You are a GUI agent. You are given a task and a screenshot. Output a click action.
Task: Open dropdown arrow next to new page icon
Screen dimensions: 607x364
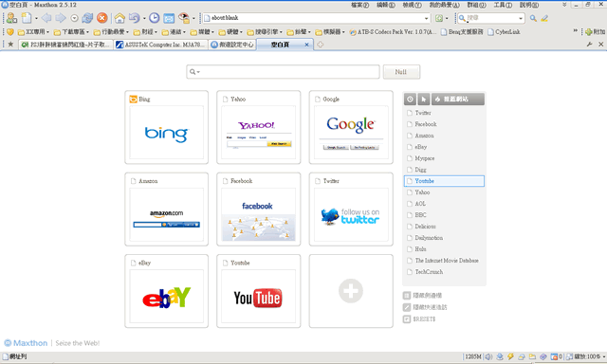tap(36, 18)
